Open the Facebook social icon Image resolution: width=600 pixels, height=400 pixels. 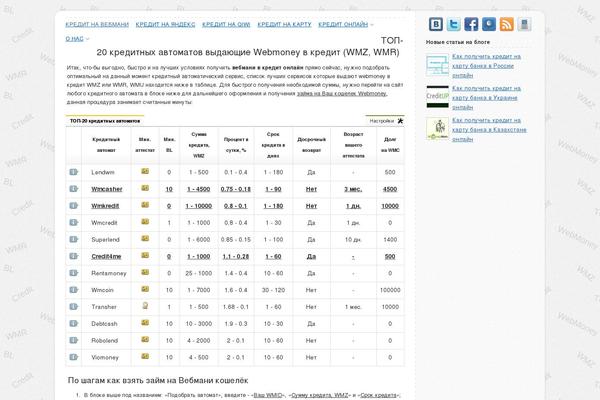471,24
